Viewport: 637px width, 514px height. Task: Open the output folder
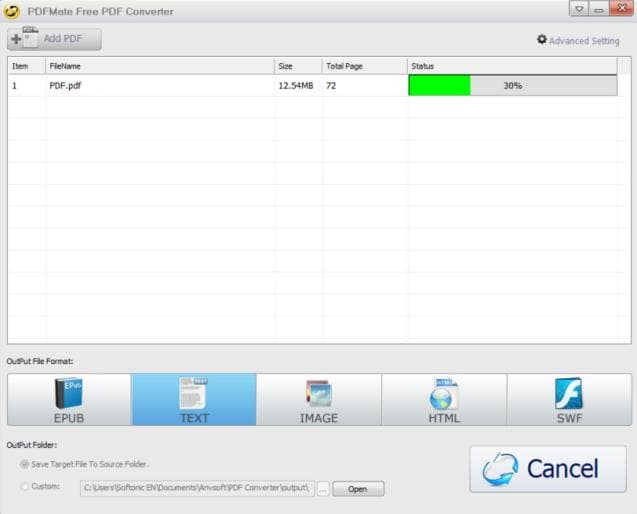coord(358,489)
